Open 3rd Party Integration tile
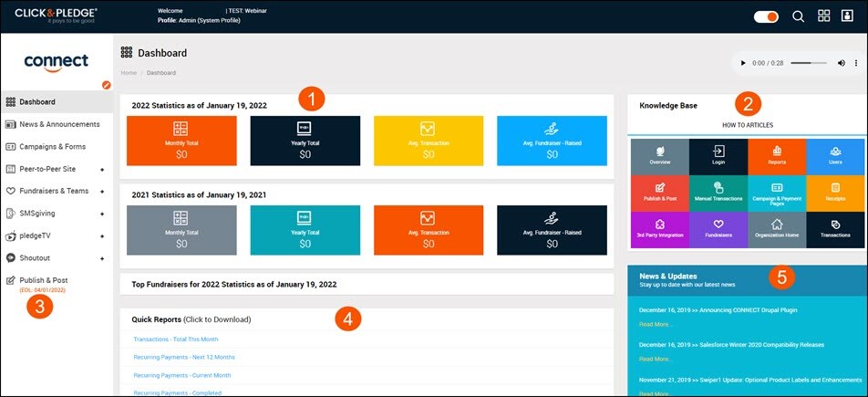This screenshot has width=868, height=397. pyautogui.click(x=660, y=230)
